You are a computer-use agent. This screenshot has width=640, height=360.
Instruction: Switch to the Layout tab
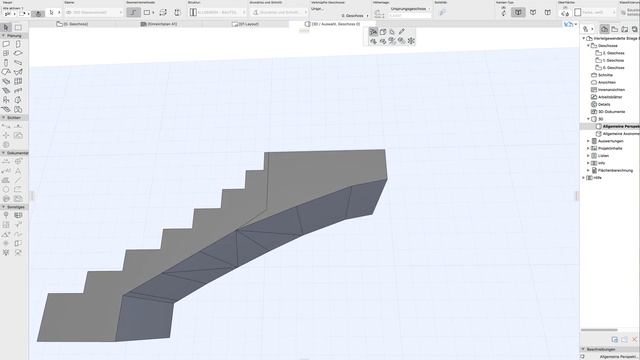tap(245, 24)
